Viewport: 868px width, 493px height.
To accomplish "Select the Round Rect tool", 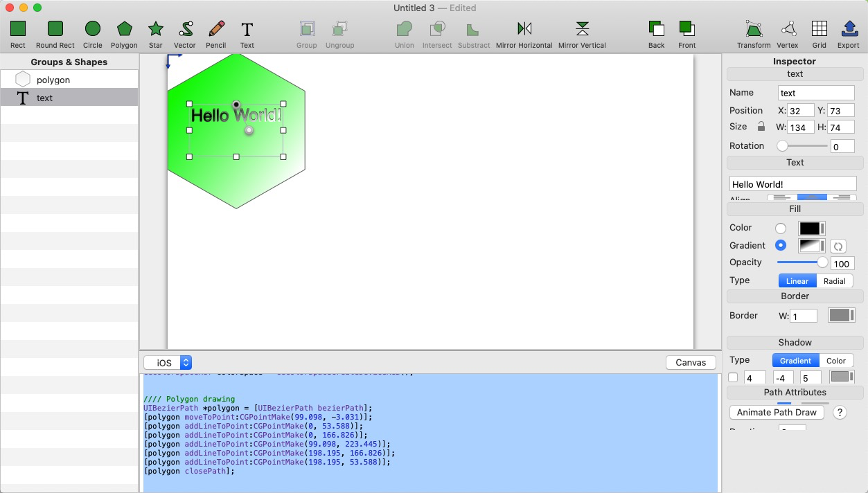I will click(55, 29).
